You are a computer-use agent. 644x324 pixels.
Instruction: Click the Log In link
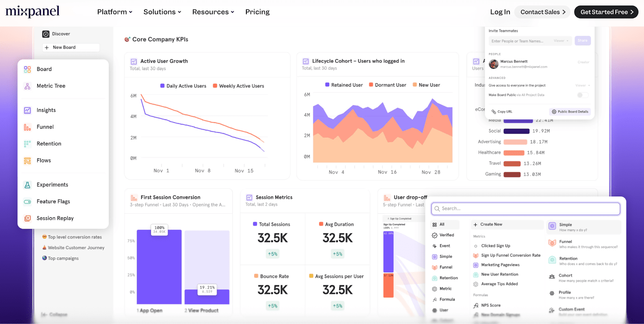(500, 12)
